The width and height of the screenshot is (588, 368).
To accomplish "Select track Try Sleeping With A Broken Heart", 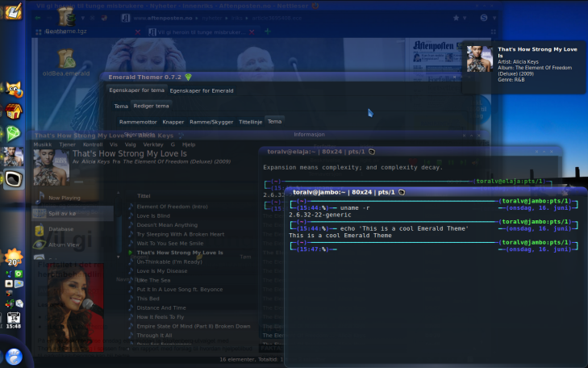I will click(x=181, y=235).
